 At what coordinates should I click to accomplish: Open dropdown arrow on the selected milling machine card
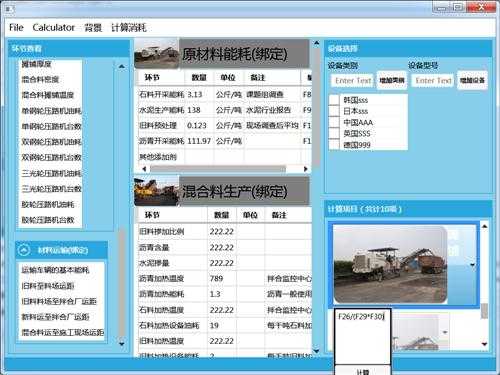click(472, 265)
